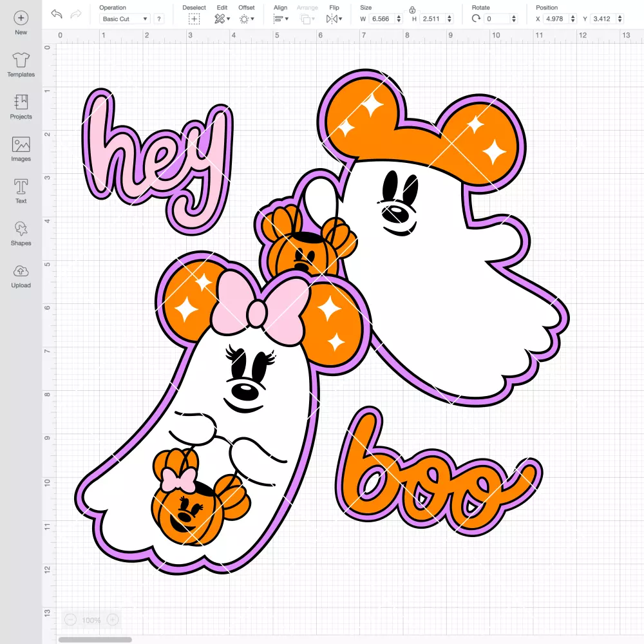
Task: Zoom out with the minus button
Action: 71,620
